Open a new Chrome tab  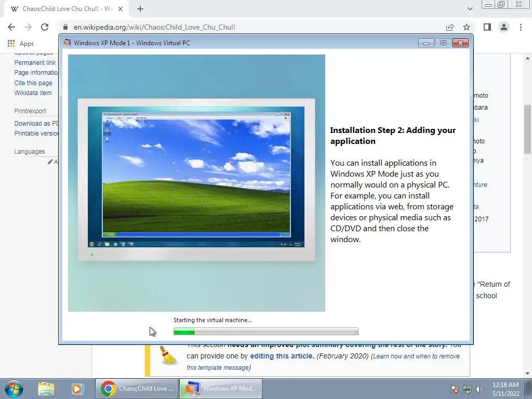140,9
